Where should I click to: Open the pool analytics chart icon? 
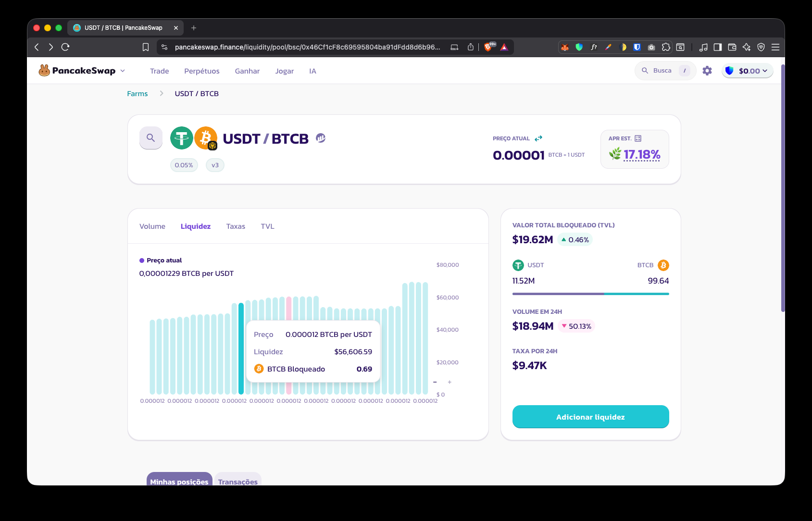321,138
